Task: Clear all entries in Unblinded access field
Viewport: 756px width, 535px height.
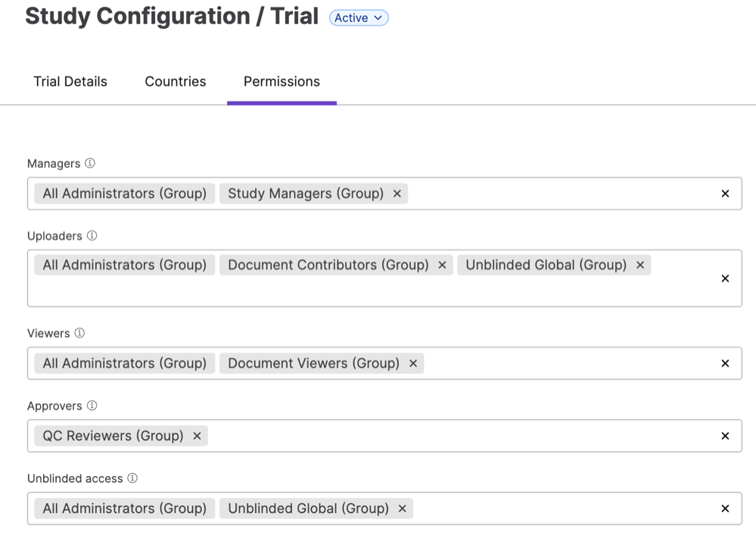Action: pos(725,509)
